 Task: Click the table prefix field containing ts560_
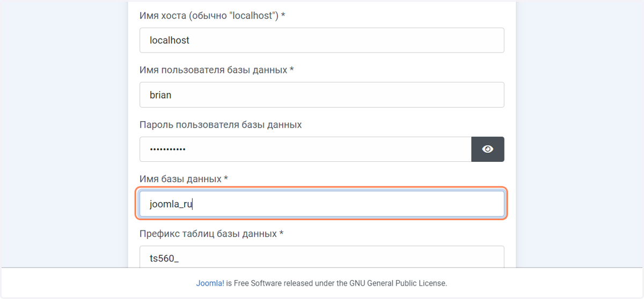click(322, 257)
